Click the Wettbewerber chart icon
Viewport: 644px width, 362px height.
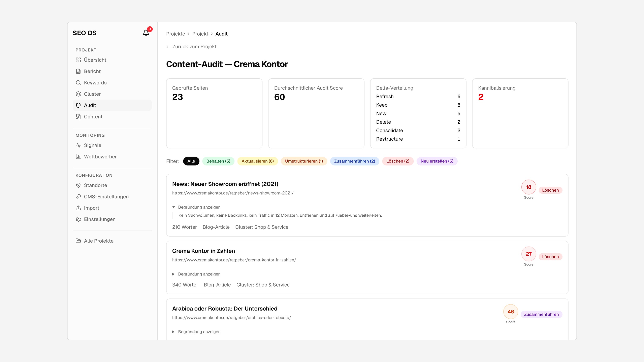point(78,157)
